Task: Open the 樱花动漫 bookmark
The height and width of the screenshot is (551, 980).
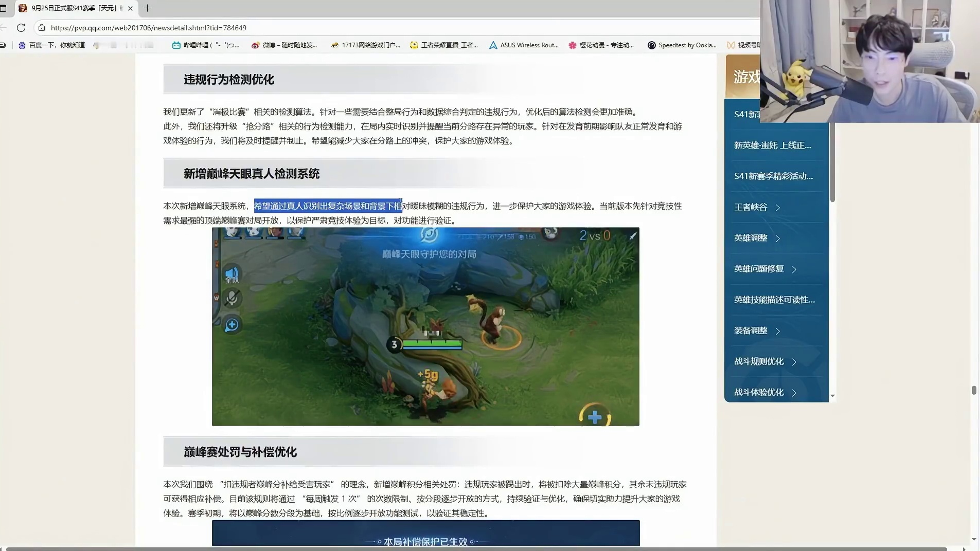Action: click(601, 45)
